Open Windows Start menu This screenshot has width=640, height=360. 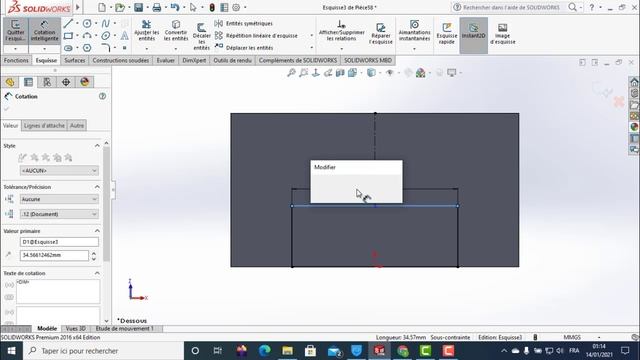pos(11,351)
